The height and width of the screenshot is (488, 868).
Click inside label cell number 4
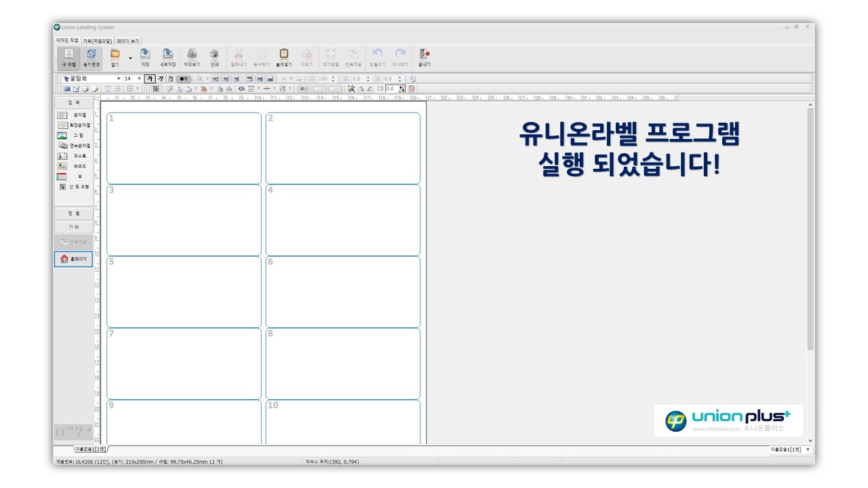pyautogui.click(x=342, y=220)
